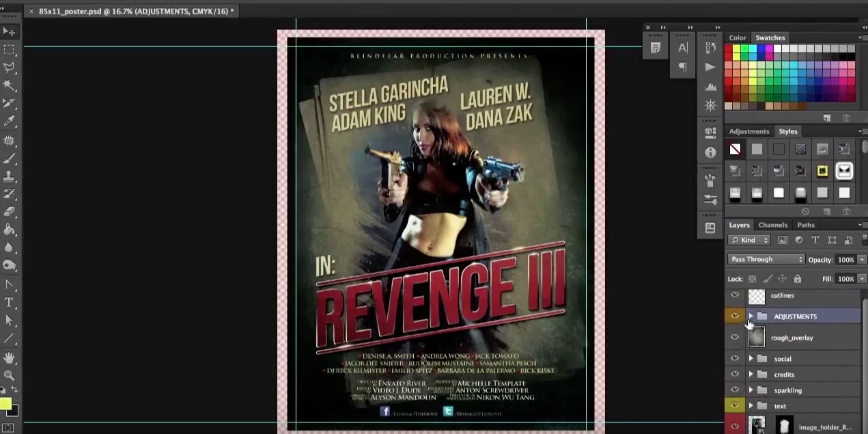Hide the cutlines layer
868x434 pixels.
[x=735, y=295]
